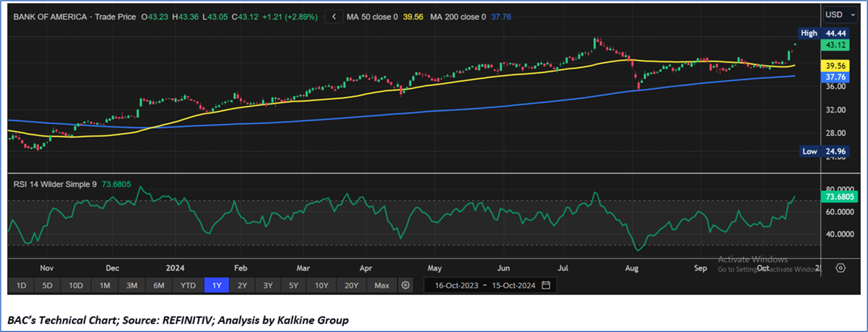Open the USD currency dropdown

coord(840,15)
